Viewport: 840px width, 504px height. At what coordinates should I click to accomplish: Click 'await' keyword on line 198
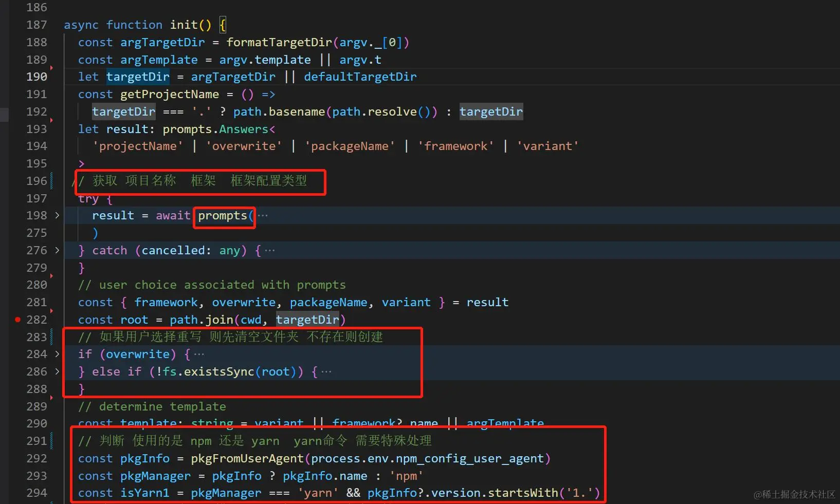click(173, 216)
